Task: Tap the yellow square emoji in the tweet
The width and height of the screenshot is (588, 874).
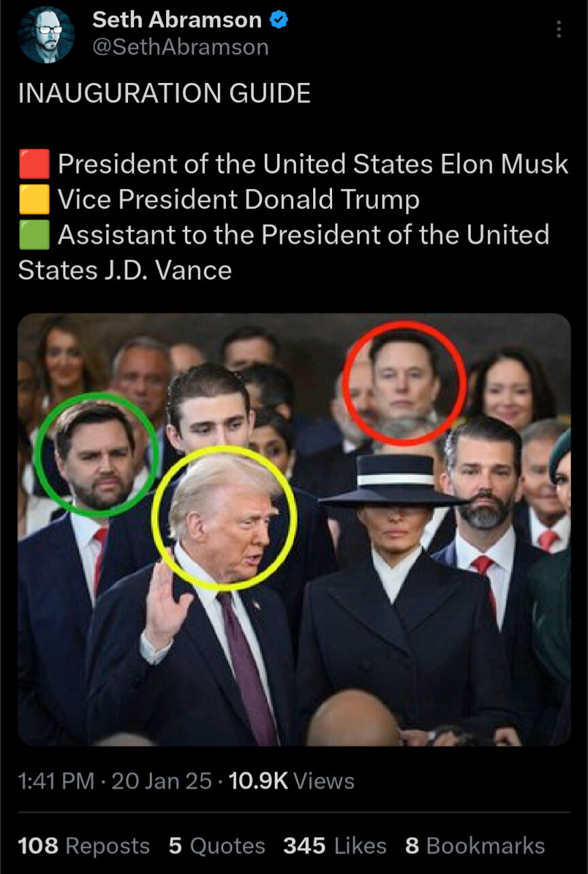Action: (x=34, y=200)
